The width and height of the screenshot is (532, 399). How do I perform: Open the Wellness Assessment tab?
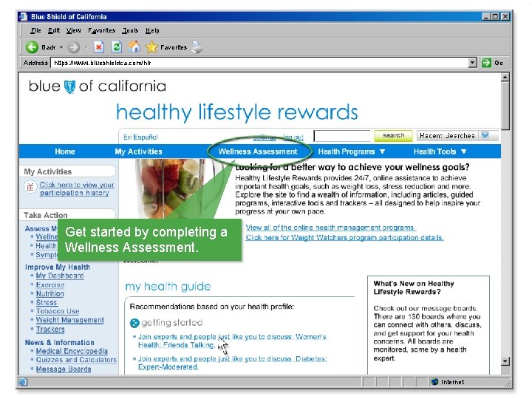pyautogui.click(x=258, y=151)
